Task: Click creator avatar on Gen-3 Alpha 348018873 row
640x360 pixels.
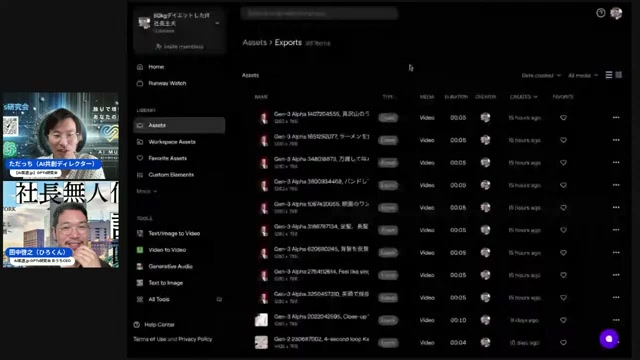Action: tap(485, 162)
